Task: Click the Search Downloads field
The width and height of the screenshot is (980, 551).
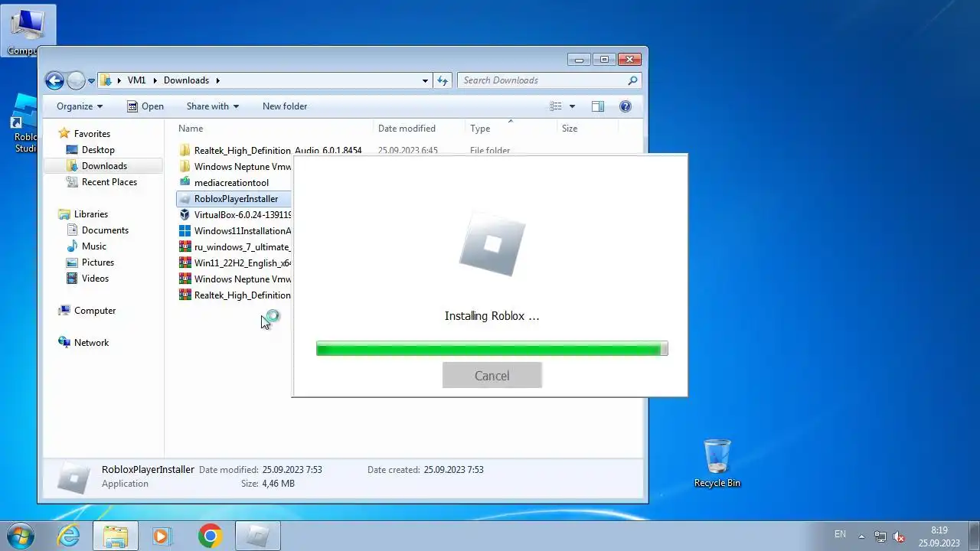Action: [x=549, y=80]
